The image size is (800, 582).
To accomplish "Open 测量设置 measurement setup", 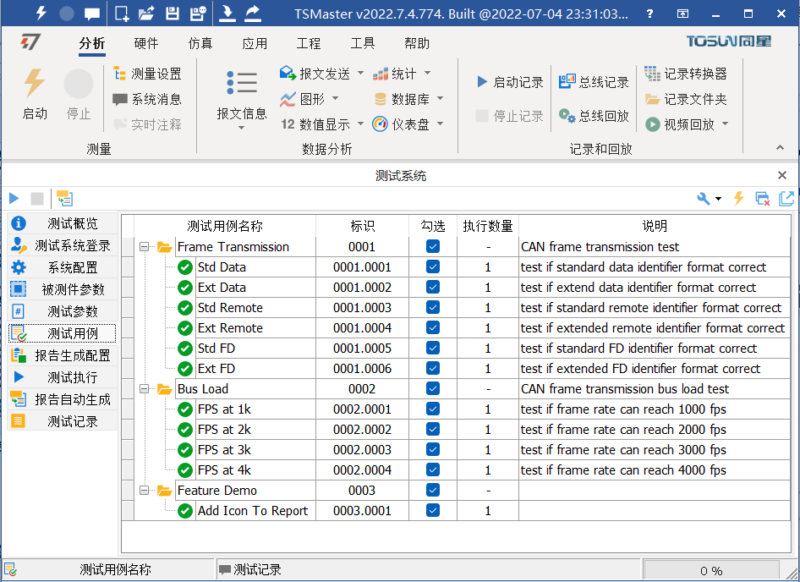I will coord(147,74).
